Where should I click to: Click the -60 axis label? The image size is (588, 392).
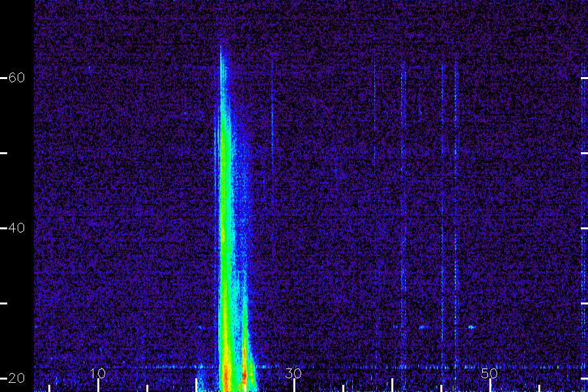tap(12, 78)
